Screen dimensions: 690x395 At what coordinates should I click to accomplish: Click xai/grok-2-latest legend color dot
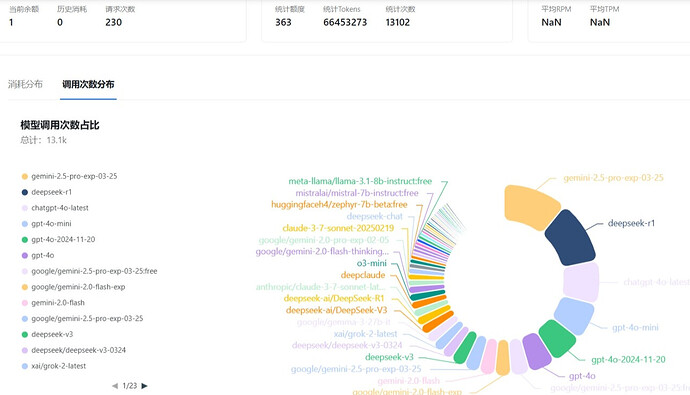pyautogui.click(x=25, y=366)
